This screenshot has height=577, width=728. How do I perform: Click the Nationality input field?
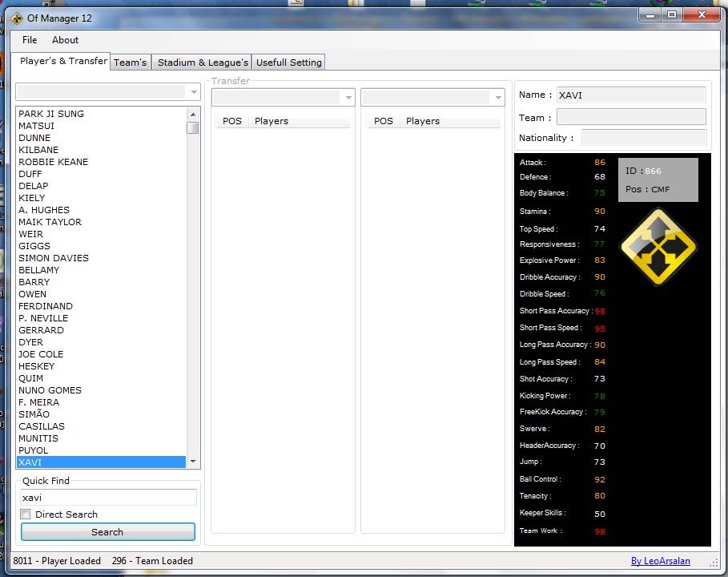point(643,138)
